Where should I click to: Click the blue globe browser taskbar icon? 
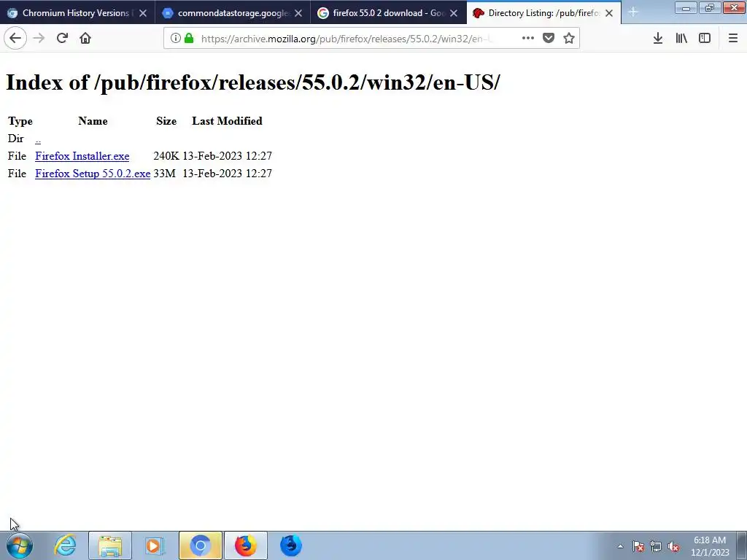click(290, 545)
